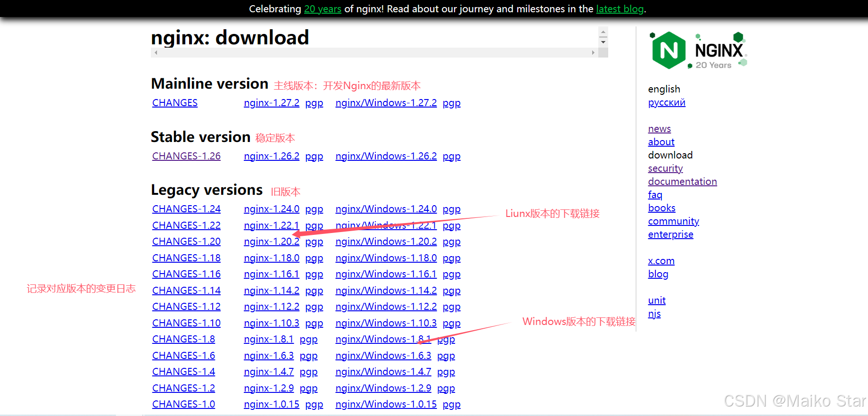Click the horizontal scrollbar left arrow

click(x=156, y=53)
